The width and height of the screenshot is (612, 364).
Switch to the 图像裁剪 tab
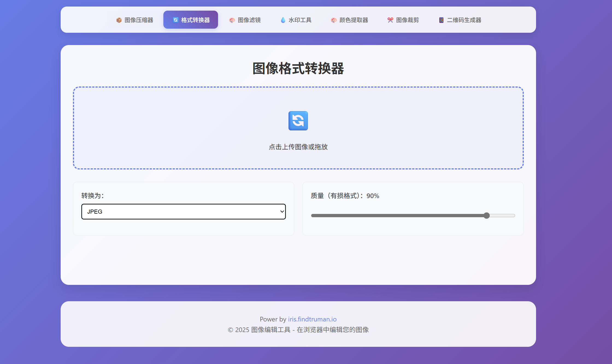(407, 20)
